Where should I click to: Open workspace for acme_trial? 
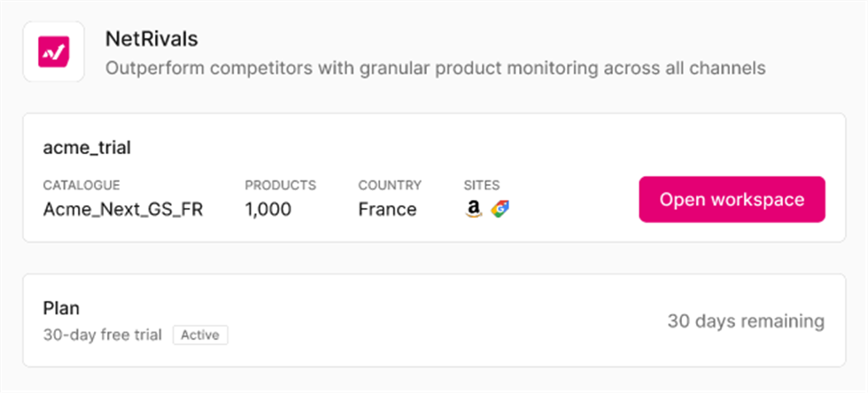(732, 199)
